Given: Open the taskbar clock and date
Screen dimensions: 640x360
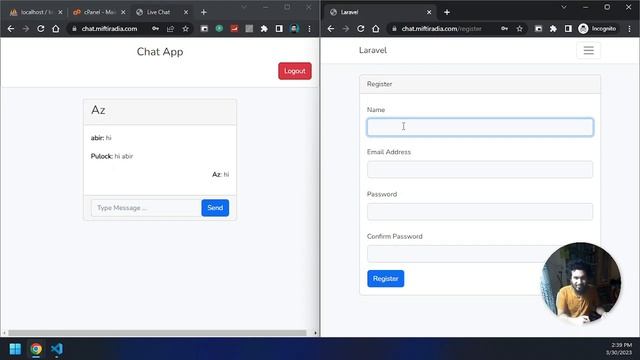Looking at the screenshot, I should pos(619,349).
